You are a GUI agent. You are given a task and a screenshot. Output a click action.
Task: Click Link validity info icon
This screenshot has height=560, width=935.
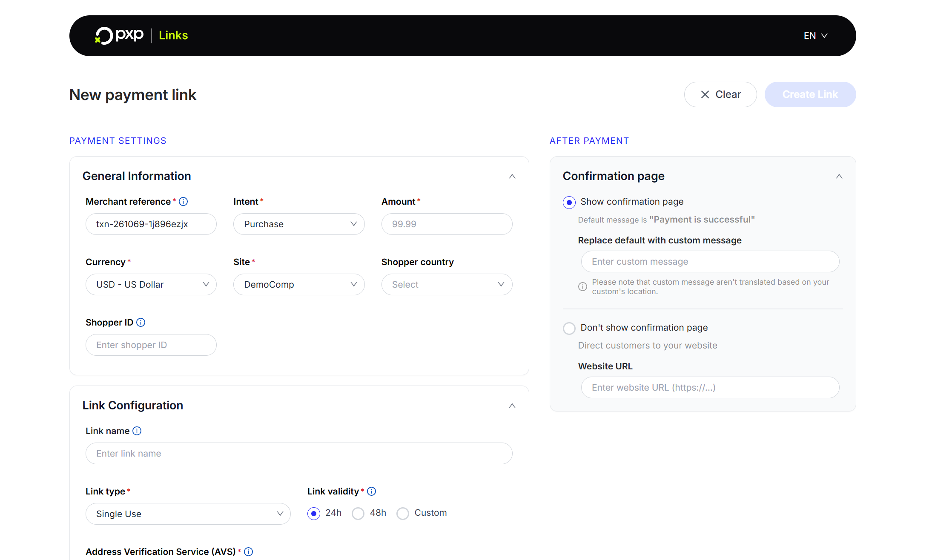tap(371, 491)
